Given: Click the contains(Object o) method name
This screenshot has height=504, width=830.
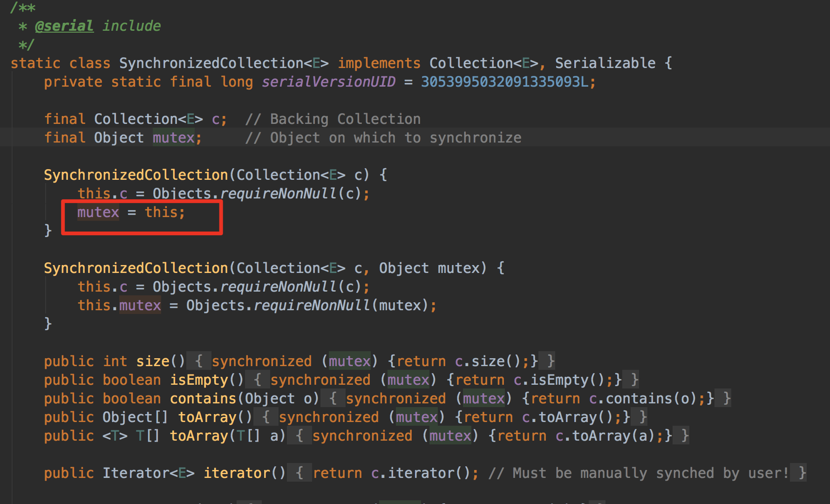Looking at the screenshot, I should pos(203,398).
